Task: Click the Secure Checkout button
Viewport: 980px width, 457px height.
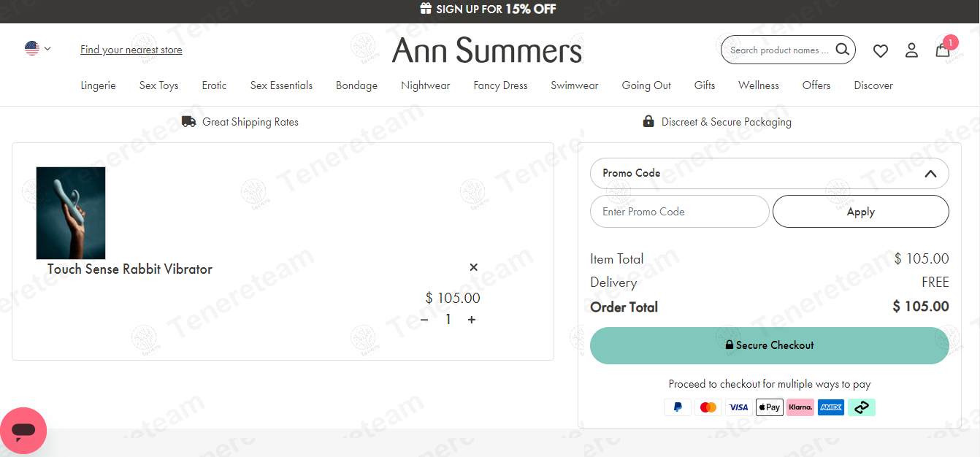Action: pyautogui.click(x=770, y=345)
